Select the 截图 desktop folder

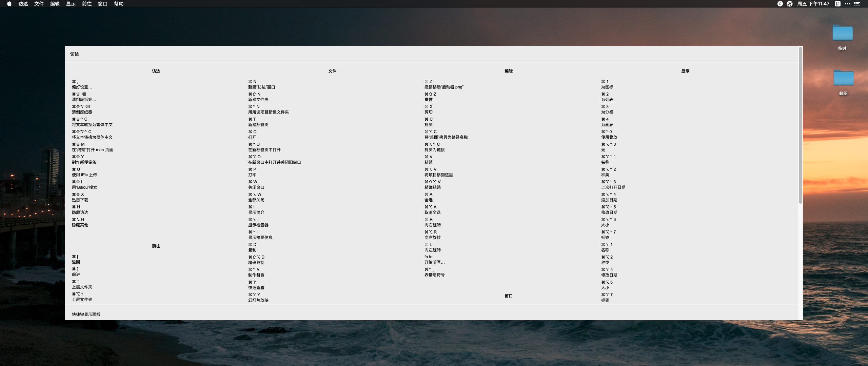(843, 78)
